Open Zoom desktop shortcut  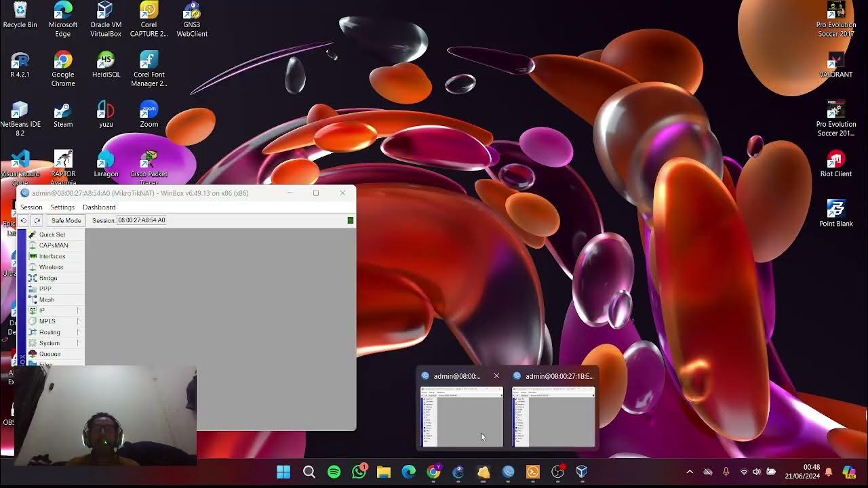[x=149, y=115]
